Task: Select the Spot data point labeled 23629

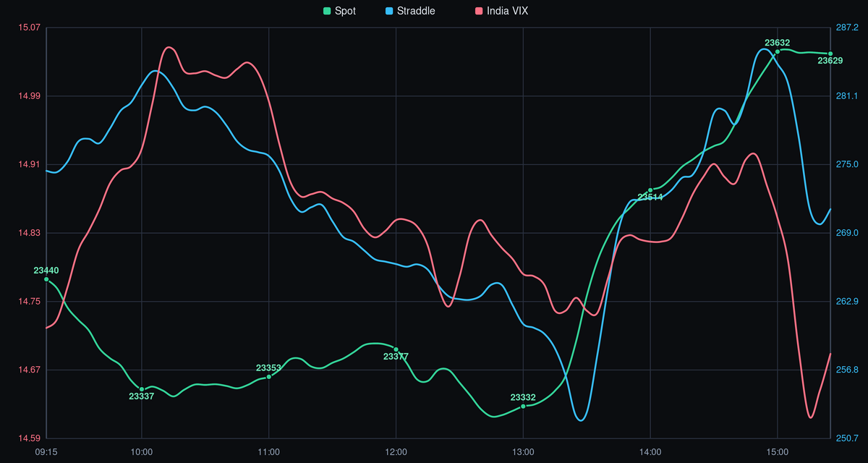Action: 830,54
